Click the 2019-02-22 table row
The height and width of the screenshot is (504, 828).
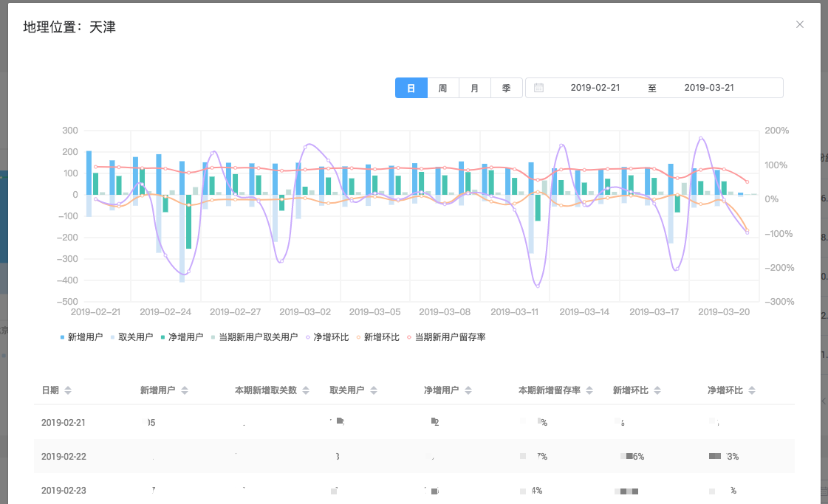(414, 456)
